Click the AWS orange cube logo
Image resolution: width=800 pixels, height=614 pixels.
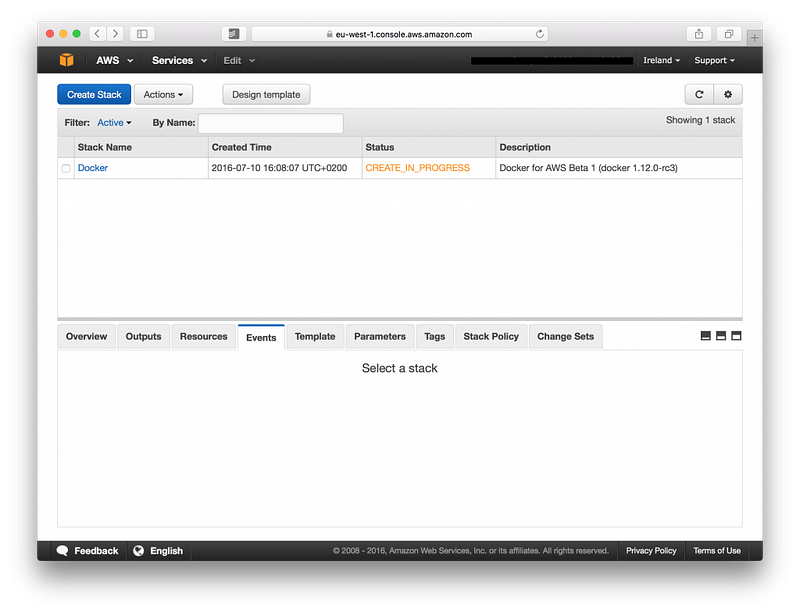tap(66, 60)
